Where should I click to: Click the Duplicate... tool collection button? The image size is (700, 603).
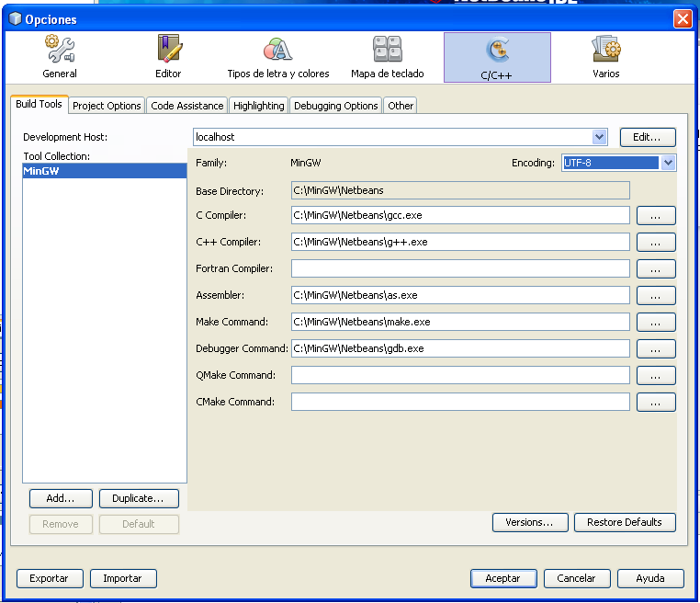[139, 498]
